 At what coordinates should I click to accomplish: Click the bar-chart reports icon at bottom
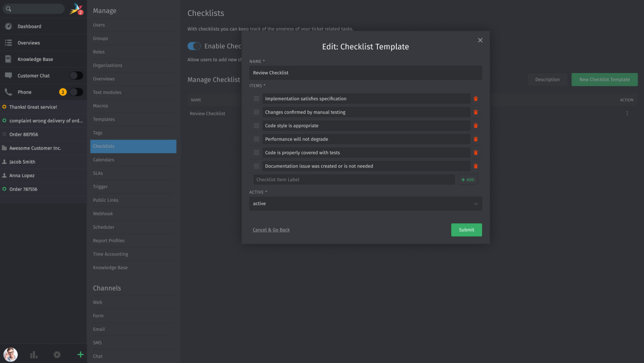pyautogui.click(x=33, y=354)
